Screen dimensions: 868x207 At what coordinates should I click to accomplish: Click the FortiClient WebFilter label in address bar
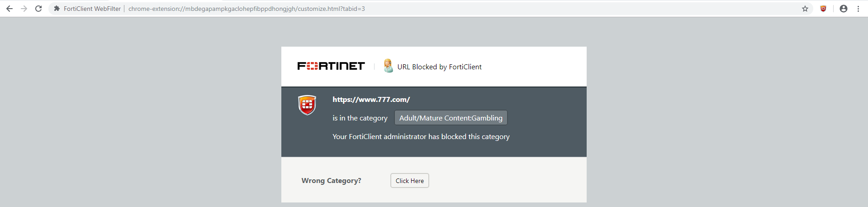click(x=92, y=9)
